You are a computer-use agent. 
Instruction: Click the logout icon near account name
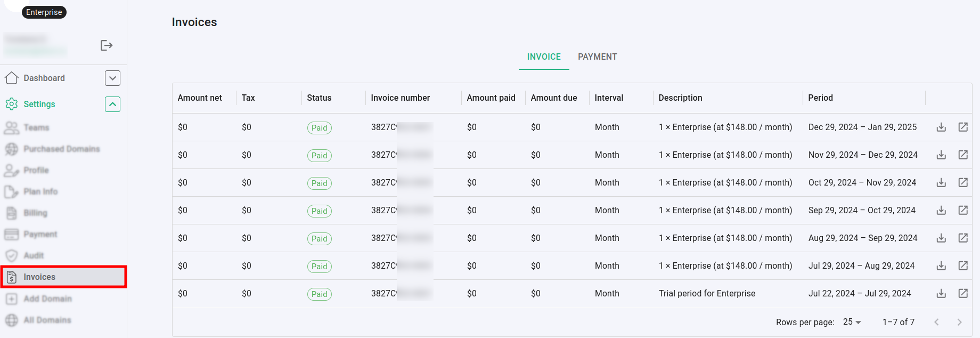pos(107,45)
